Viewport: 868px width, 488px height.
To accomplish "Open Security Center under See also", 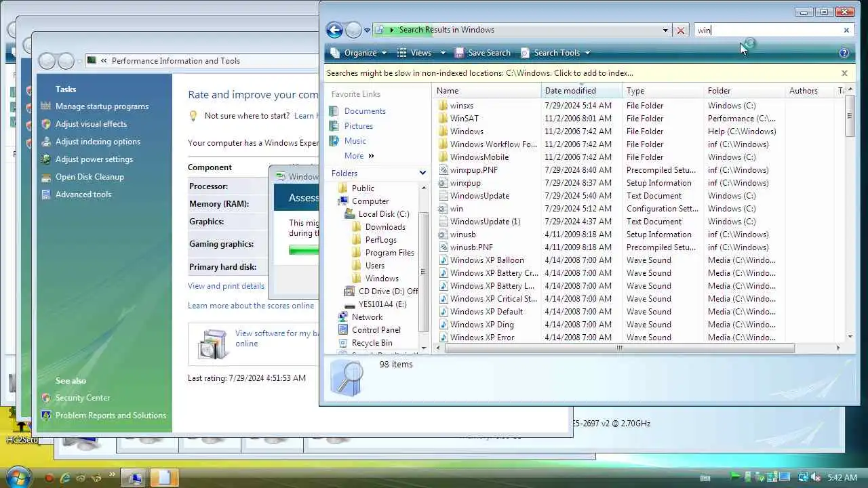I will (83, 398).
